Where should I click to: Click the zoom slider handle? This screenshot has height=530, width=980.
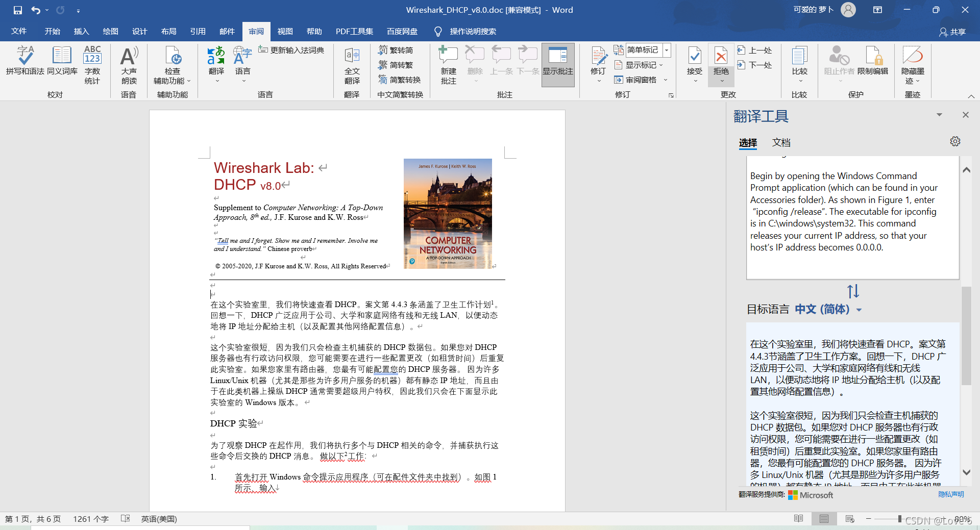click(x=899, y=519)
